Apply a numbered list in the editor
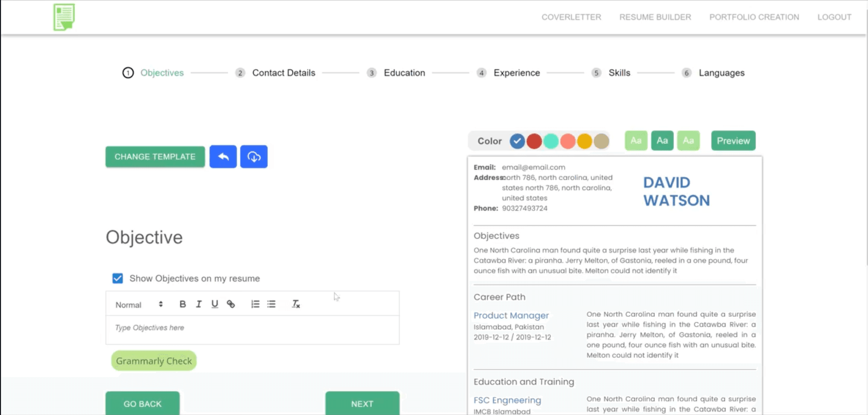This screenshot has height=415, width=868. pyautogui.click(x=255, y=304)
